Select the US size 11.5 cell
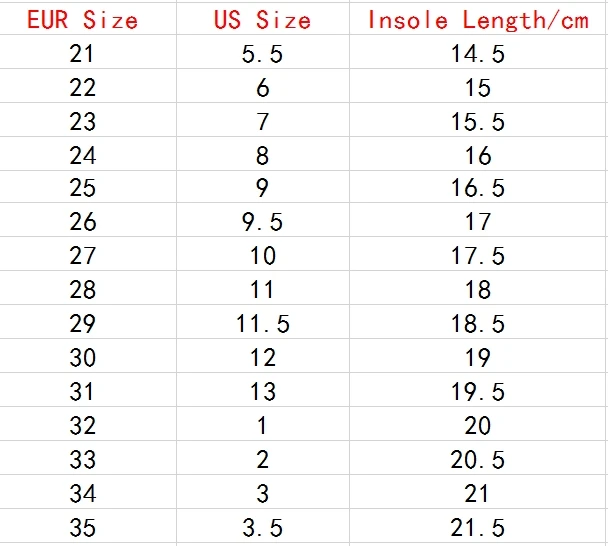 point(263,322)
